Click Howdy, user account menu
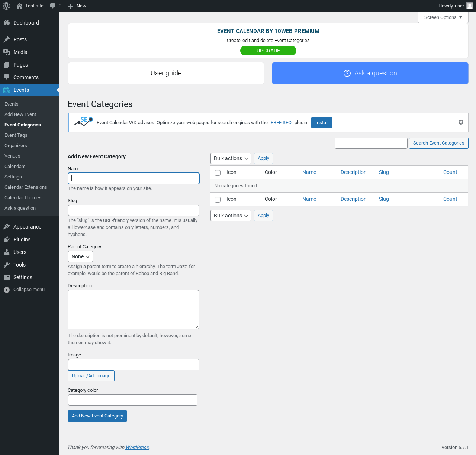 point(456,6)
